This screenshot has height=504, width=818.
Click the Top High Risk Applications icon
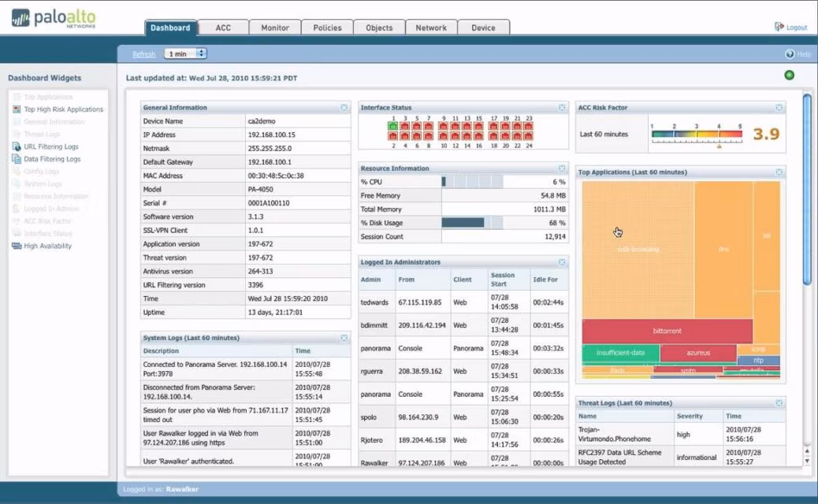tap(17, 109)
